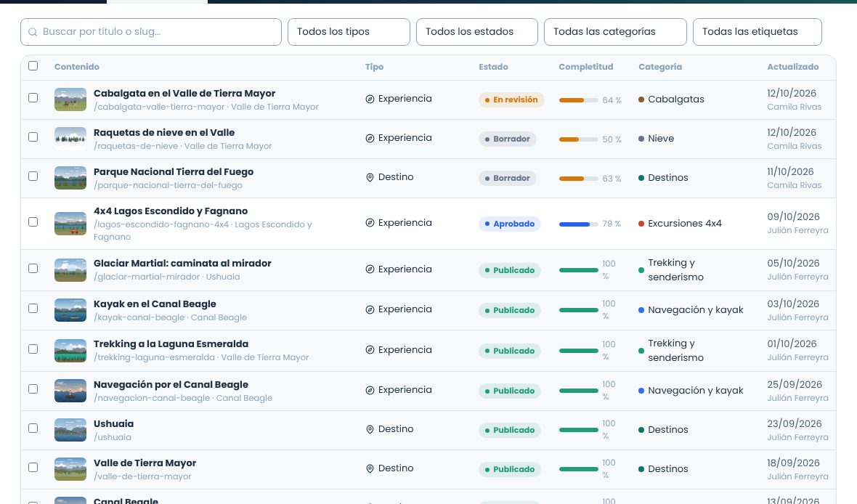Image resolution: width=857 pixels, height=504 pixels.
Task: Check the Cabalgata en el Valle row
Action: click(x=33, y=97)
